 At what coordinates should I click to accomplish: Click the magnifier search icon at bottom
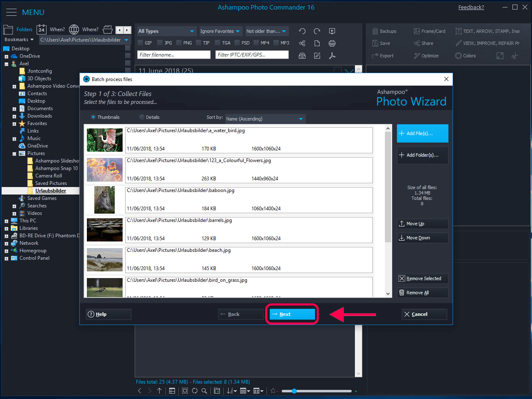(x=204, y=391)
